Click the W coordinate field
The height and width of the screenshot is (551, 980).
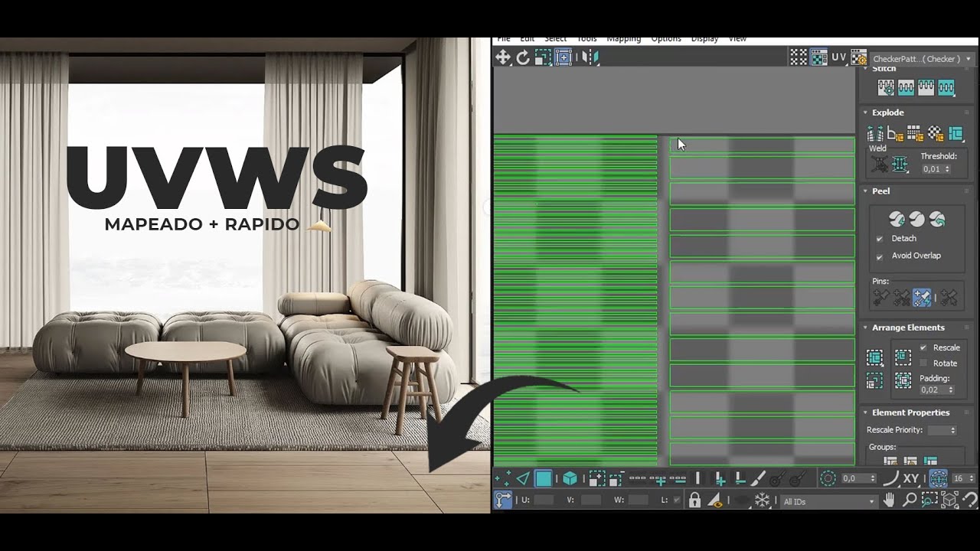click(639, 500)
